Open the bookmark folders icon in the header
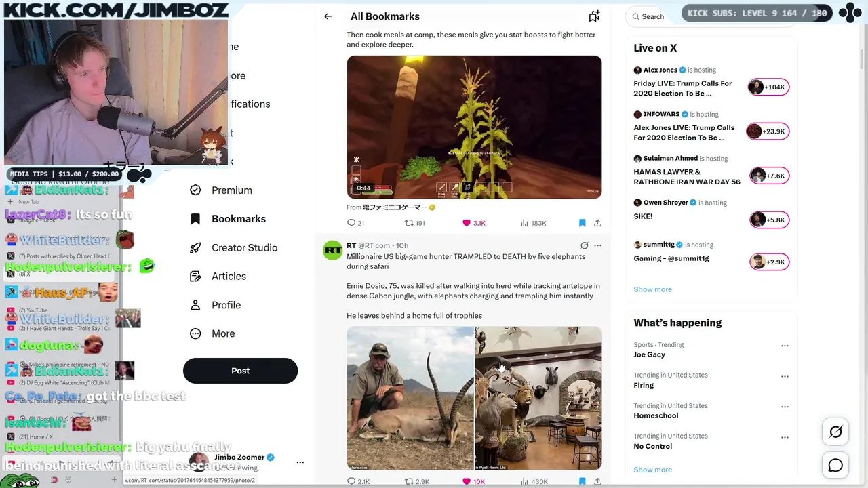Image resolution: width=868 pixels, height=488 pixels. point(594,16)
